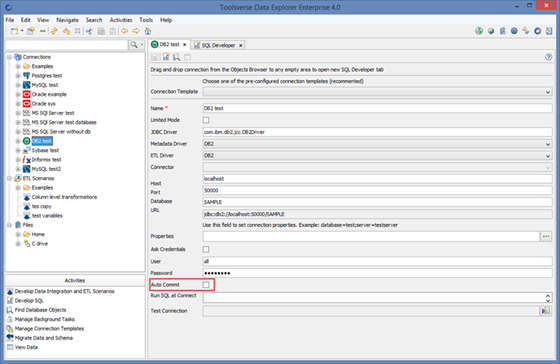Click the scissors cut icon
Screen dimensions: 560x364
[x=89, y=31]
